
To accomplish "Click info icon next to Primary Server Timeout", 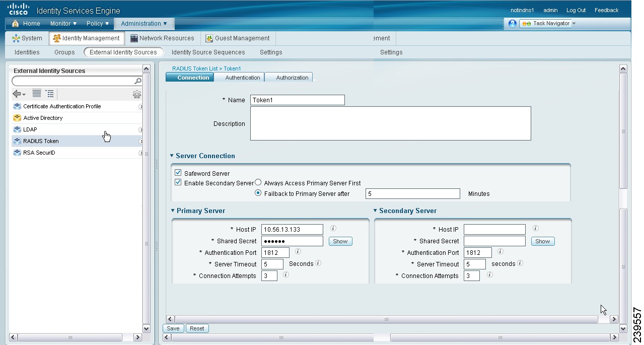I will pyautogui.click(x=318, y=263).
